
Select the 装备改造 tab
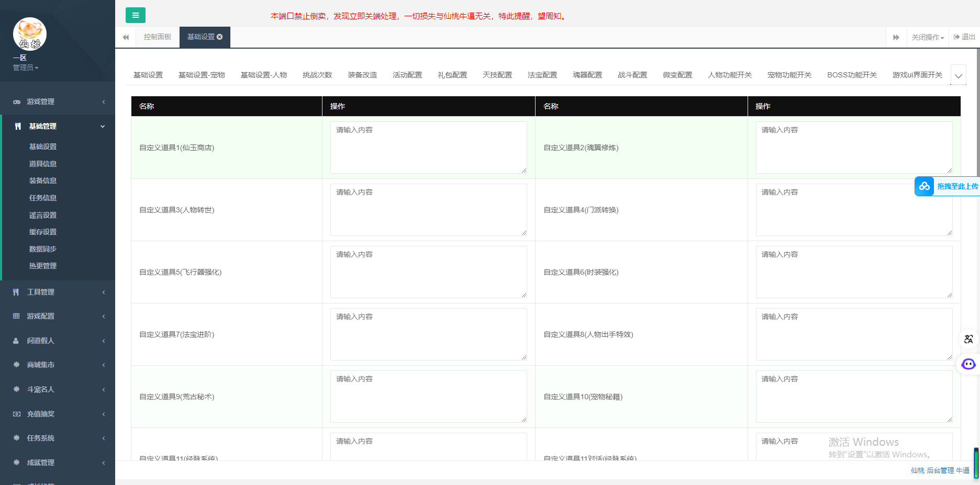pos(362,75)
